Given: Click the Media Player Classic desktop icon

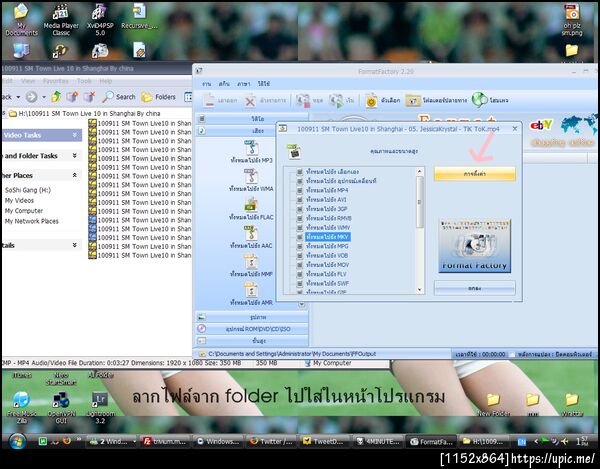Looking at the screenshot, I should pos(61,13).
